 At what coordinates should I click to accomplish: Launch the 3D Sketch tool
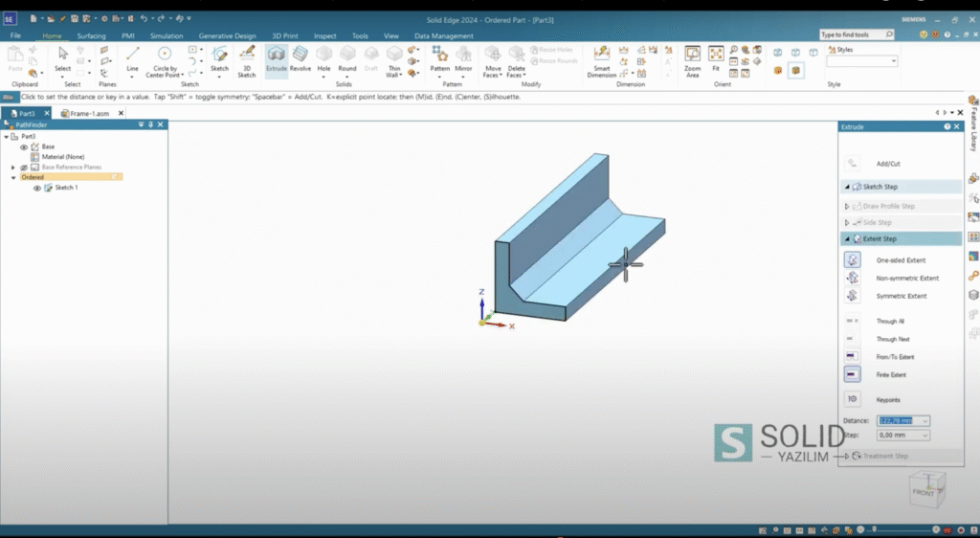(x=247, y=60)
